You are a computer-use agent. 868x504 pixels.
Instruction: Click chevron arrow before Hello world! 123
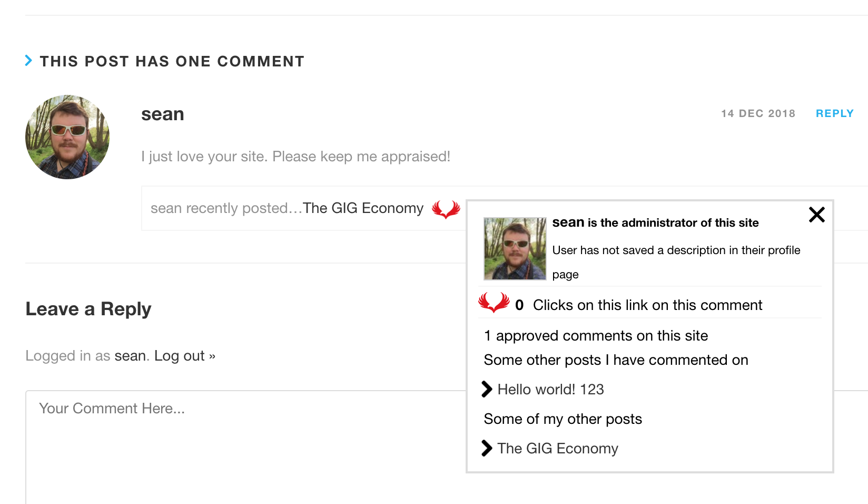[x=487, y=389]
